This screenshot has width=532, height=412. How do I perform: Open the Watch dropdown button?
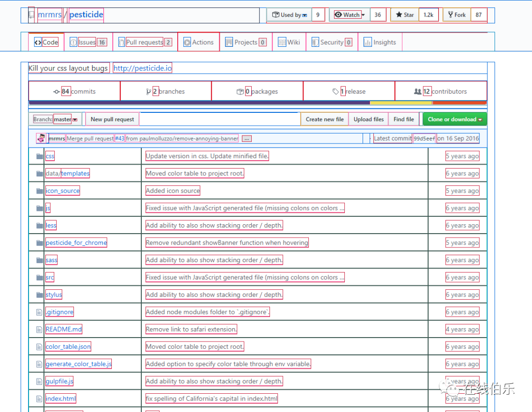[x=349, y=15]
